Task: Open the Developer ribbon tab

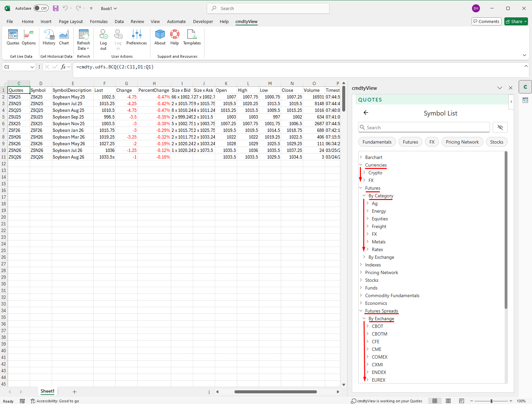Action: click(203, 21)
